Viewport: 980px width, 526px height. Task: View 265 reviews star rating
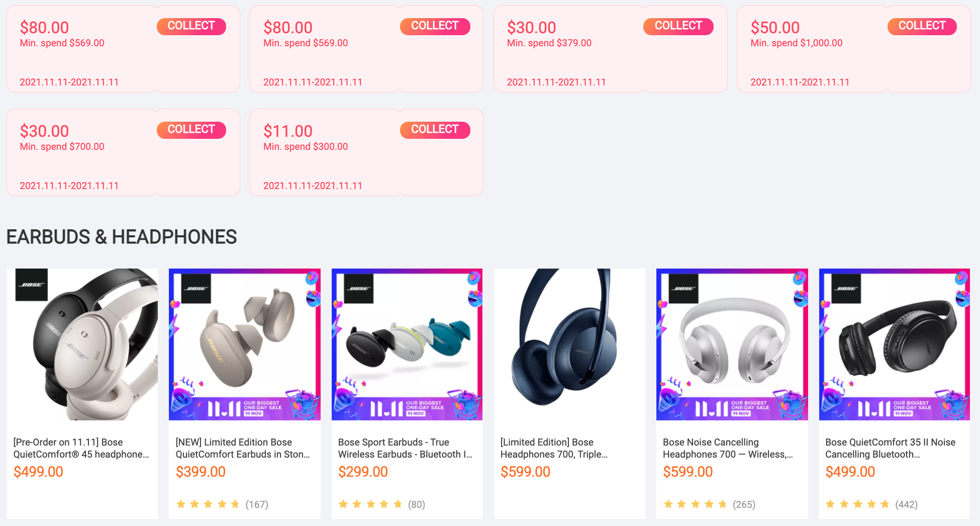click(709, 504)
